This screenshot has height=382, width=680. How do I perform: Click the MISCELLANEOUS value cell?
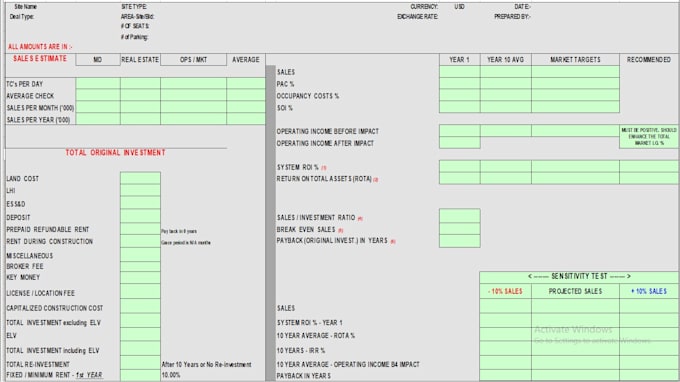pyautogui.click(x=140, y=255)
